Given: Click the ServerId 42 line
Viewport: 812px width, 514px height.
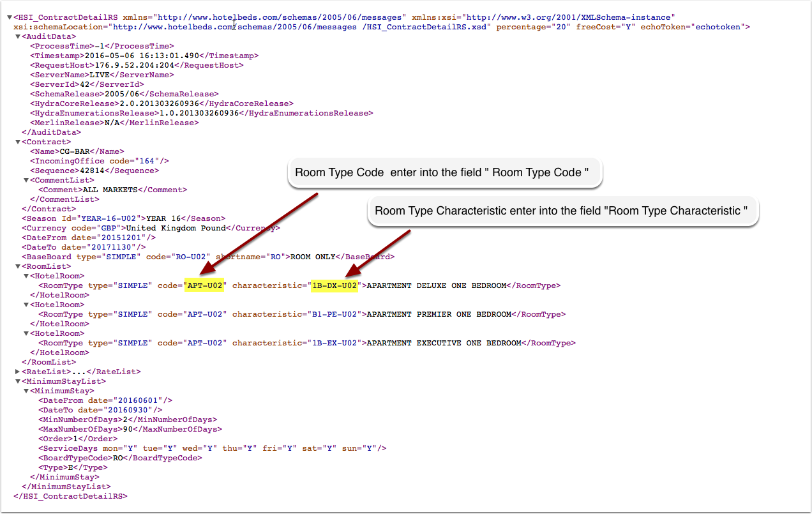Looking at the screenshot, I should point(87,84).
